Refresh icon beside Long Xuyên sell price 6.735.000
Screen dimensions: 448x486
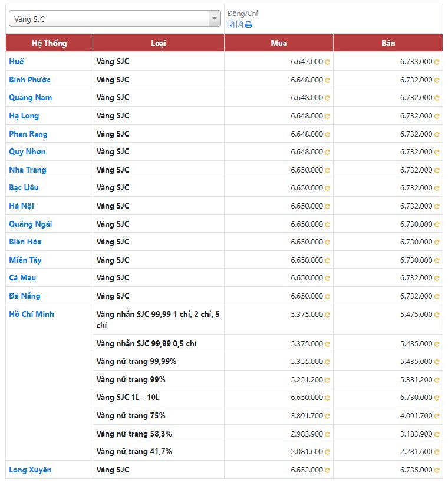click(437, 471)
